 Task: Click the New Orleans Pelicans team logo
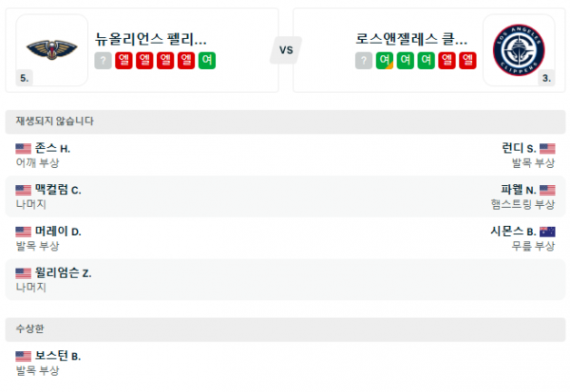tap(41, 47)
